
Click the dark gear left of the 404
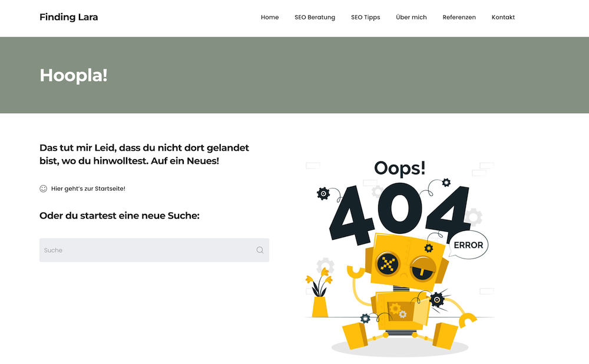pyautogui.click(x=323, y=193)
